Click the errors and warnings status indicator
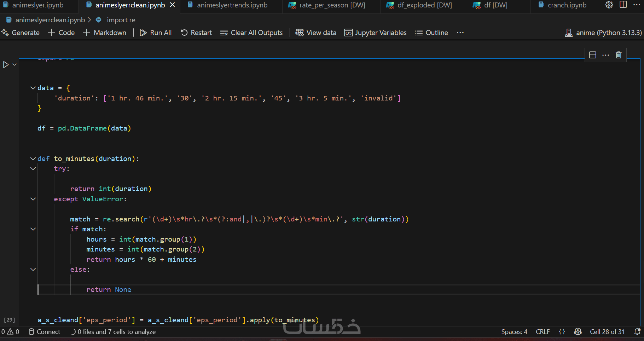The height and width of the screenshot is (341, 644). click(x=10, y=332)
